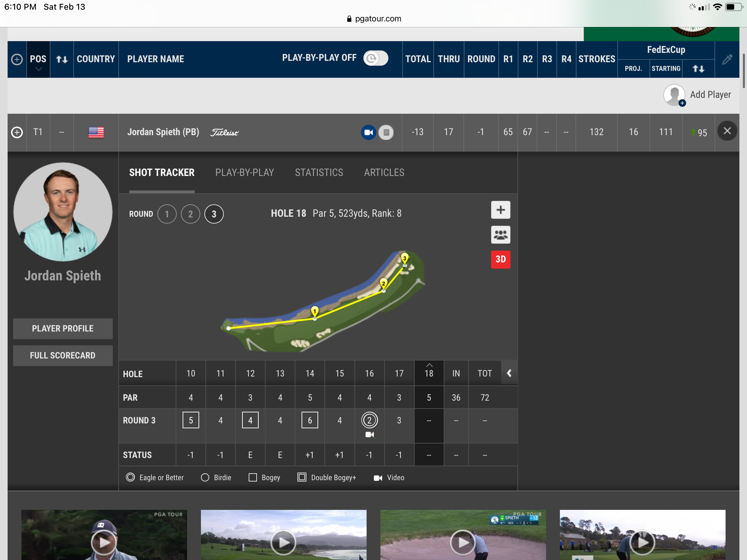The height and width of the screenshot is (560, 747).
Task: Click the bogey score 4 on hole 12
Action: pos(250,420)
